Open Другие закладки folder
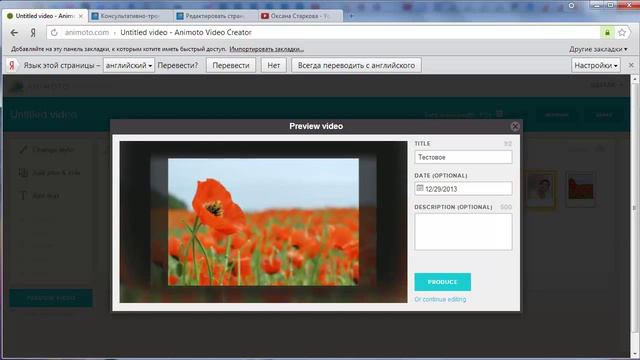This screenshot has height=360, width=640. [598, 49]
